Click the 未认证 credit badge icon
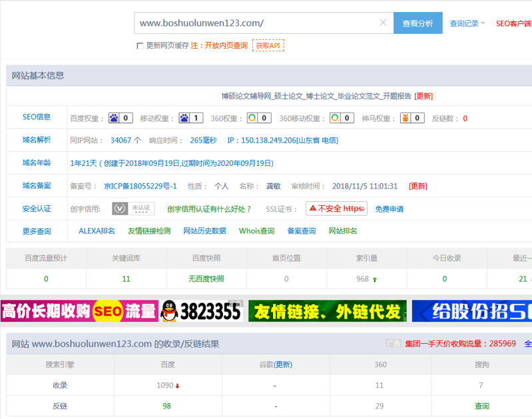This screenshot has width=532, height=419. [133, 209]
